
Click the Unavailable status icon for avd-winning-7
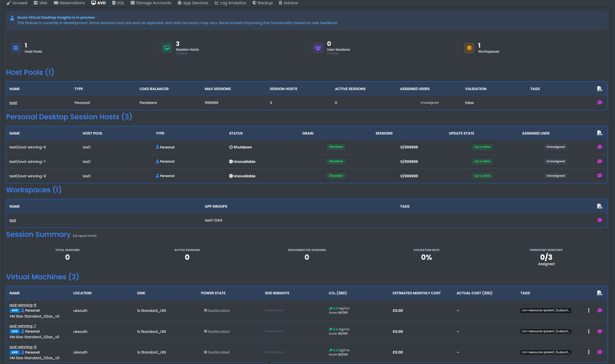point(231,161)
